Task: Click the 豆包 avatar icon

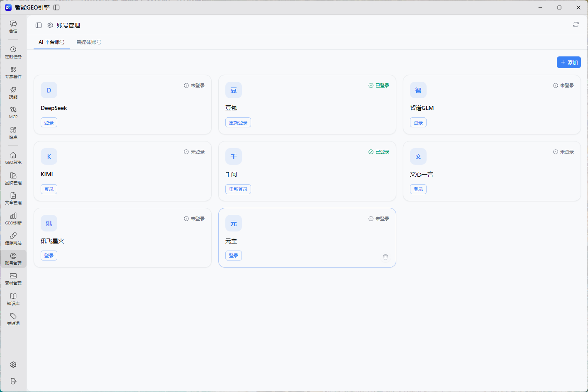Action: 234,90
